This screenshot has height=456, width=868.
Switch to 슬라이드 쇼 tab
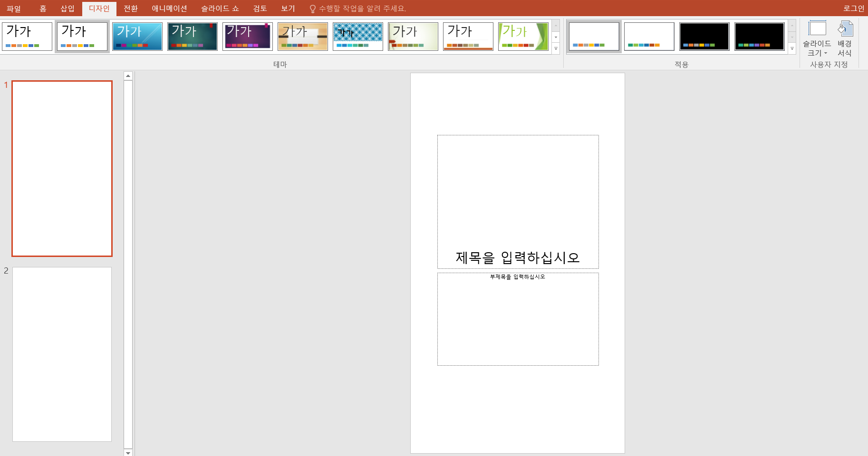(x=220, y=9)
